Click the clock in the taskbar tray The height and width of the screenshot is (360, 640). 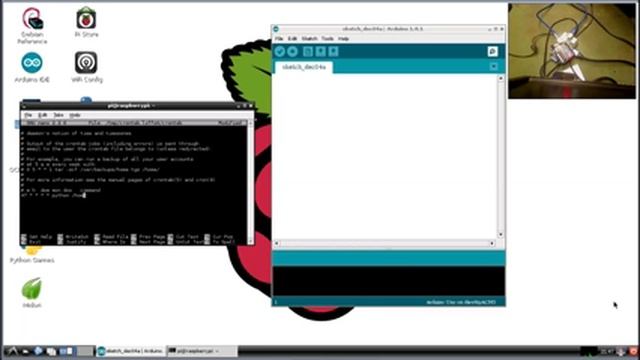point(607,351)
